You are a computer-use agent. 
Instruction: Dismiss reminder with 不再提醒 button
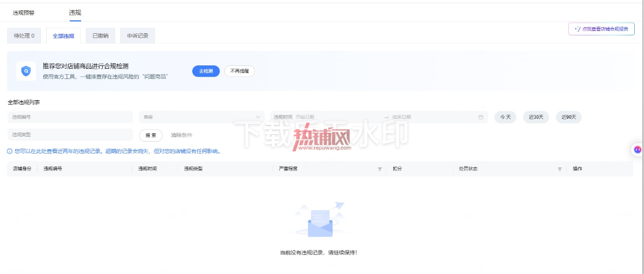tap(240, 71)
